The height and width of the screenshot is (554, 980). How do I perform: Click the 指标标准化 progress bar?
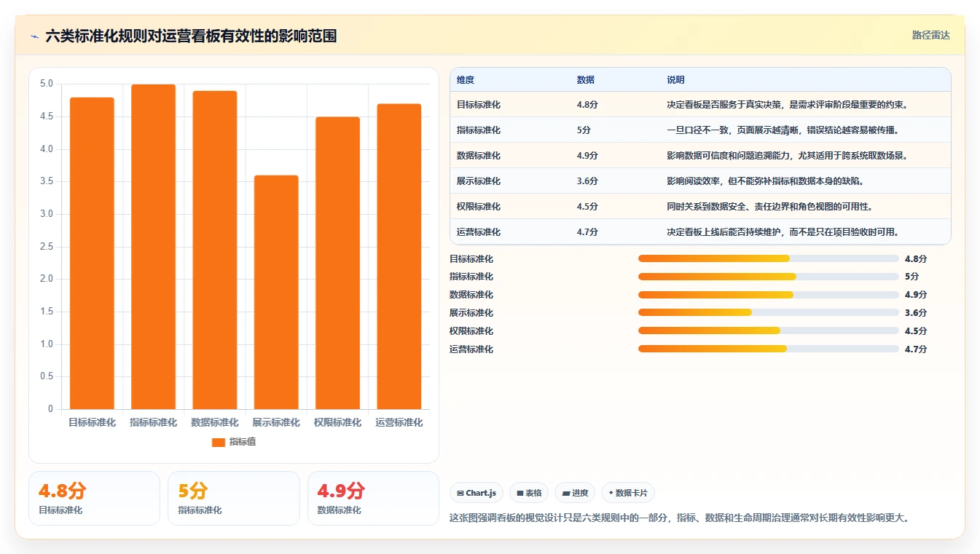(769, 277)
